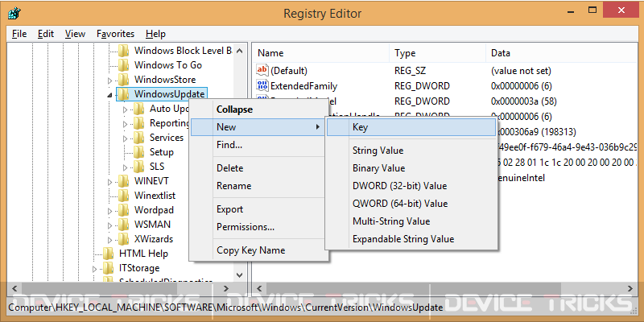Create a new Binary Value
644x322 pixels.
coord(411,168)
